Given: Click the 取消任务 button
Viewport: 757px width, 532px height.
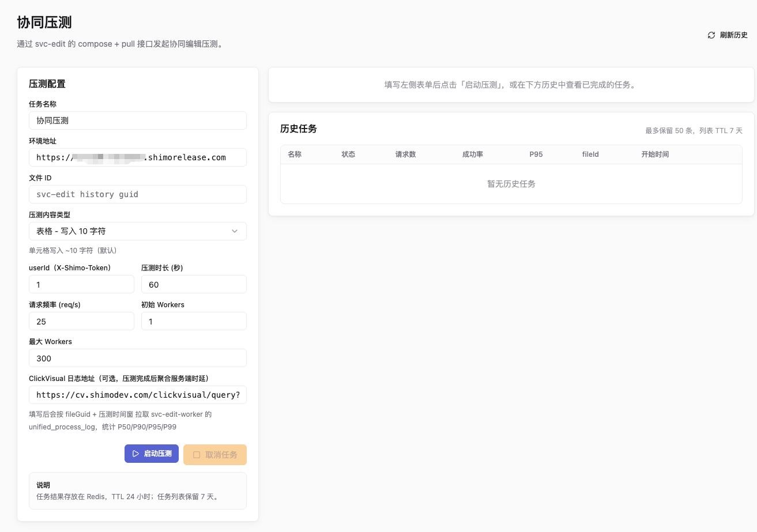Looking at the screenshot, I should pos(215,455).
